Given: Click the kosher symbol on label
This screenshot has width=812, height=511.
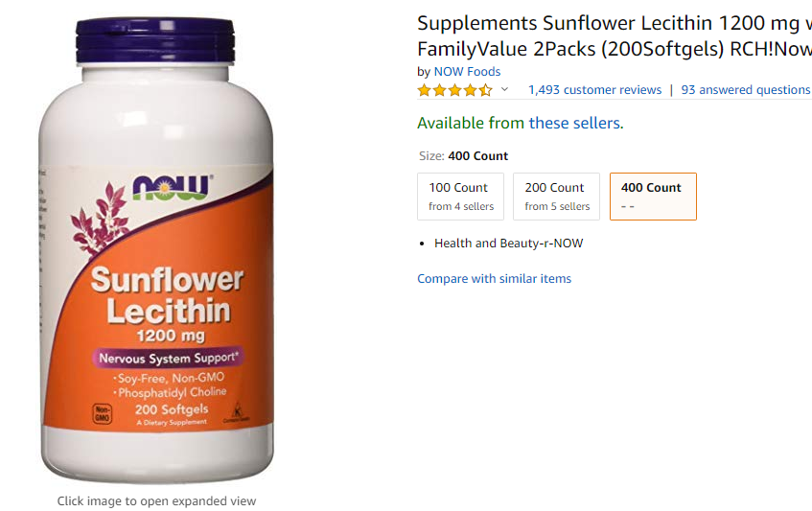Looking at the screenshot, I should 236,412.
